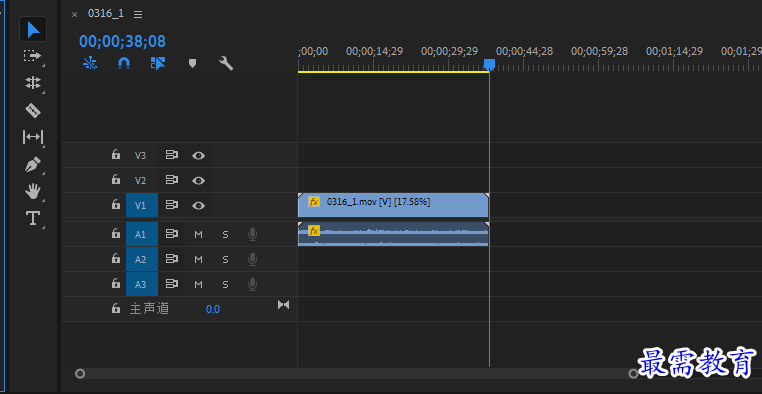Viewport: 762px width, 394px height.
Task: Open the 0316_1 sequence panel menu
Action: (138, 15)
